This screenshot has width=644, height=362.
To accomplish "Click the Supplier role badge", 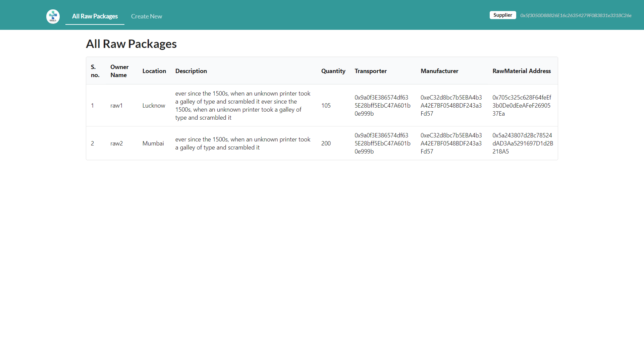I will [502, 15].
